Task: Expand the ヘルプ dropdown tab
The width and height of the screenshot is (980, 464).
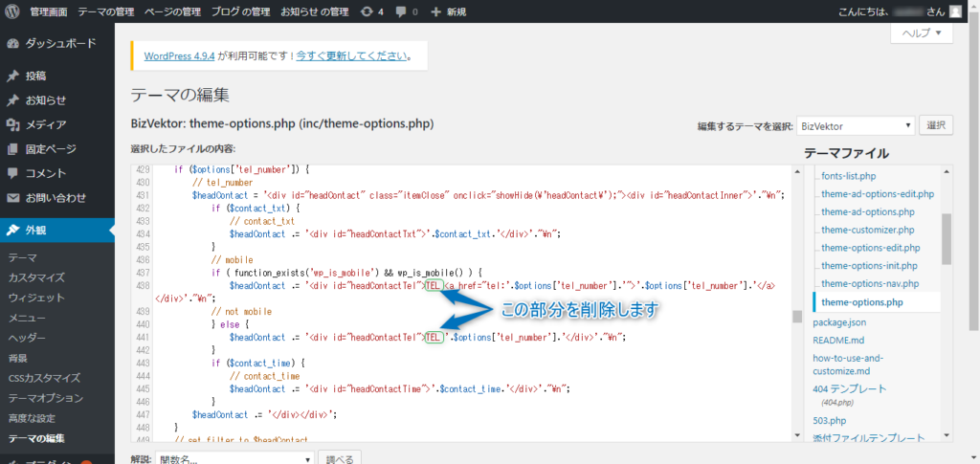Action: [922, 33]
